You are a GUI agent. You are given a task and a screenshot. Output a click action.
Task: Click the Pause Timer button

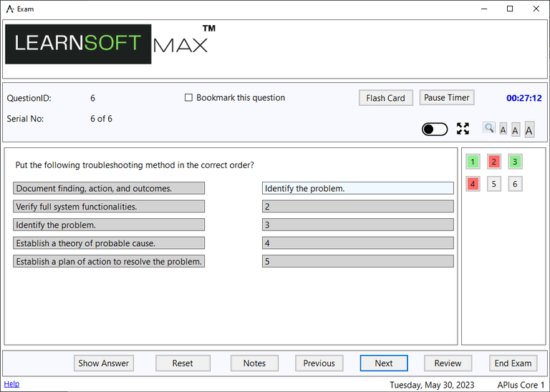[x=447, y=97]
